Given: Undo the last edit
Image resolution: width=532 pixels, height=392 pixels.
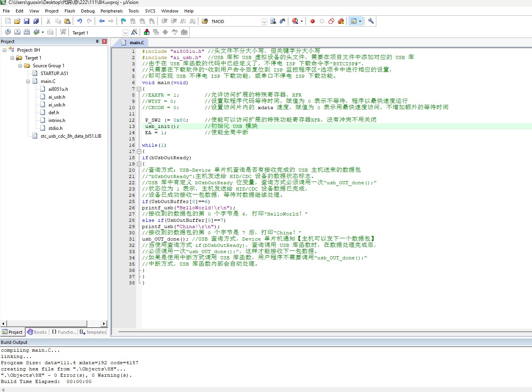Looking at the screenshot, I should [80, 21].
